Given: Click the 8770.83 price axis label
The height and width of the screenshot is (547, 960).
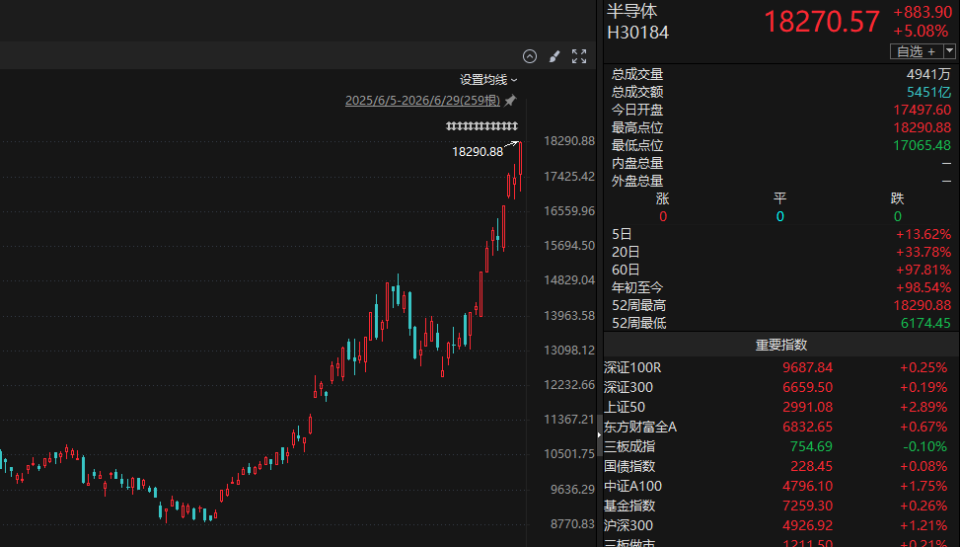Looking at the screenshot, I should [x=572, y=524].
